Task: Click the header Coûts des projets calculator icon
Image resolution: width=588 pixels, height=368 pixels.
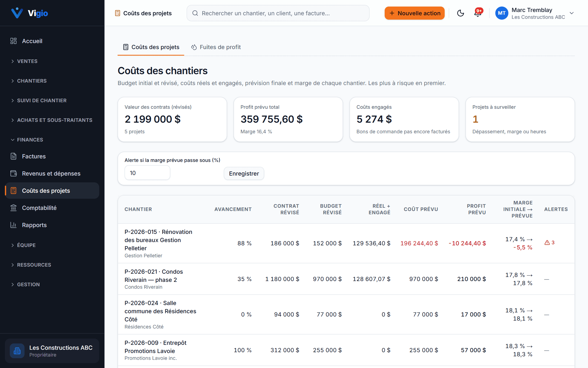Action: [x=118, y=13]
